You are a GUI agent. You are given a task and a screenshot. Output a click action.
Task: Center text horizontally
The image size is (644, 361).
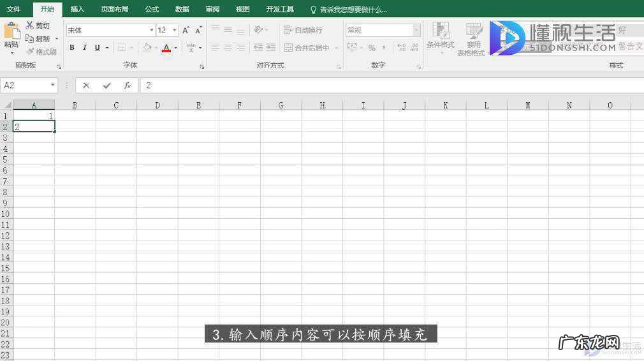[x=228, y=48]
